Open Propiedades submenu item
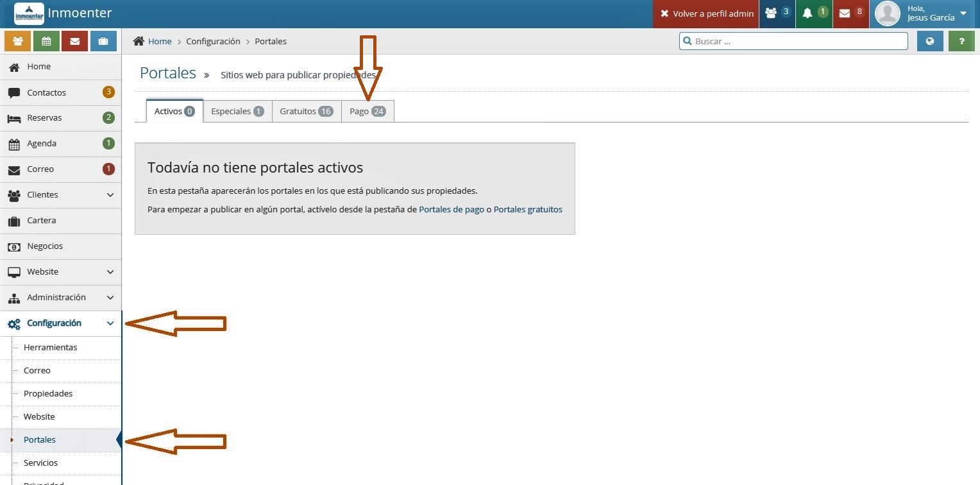This screenshot has width=980, height=485. pyautogui.click(x=60, y=394)
